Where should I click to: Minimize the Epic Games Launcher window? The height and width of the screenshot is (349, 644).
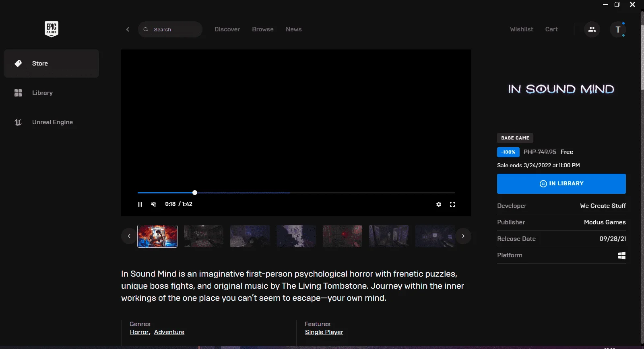coord(605,4)
